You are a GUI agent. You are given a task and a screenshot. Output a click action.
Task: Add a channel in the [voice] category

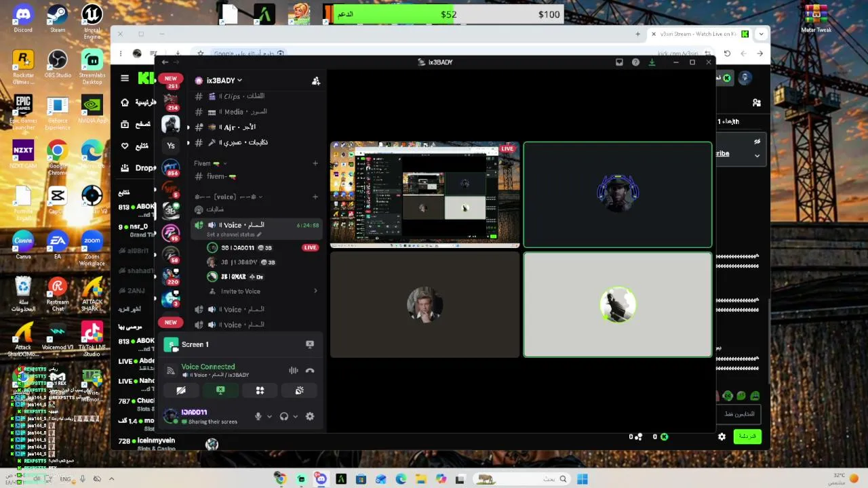(315, 197)
